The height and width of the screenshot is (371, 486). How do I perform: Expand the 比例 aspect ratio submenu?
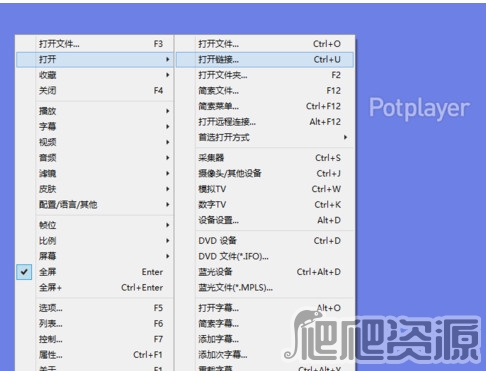click(x=95, y=241)
